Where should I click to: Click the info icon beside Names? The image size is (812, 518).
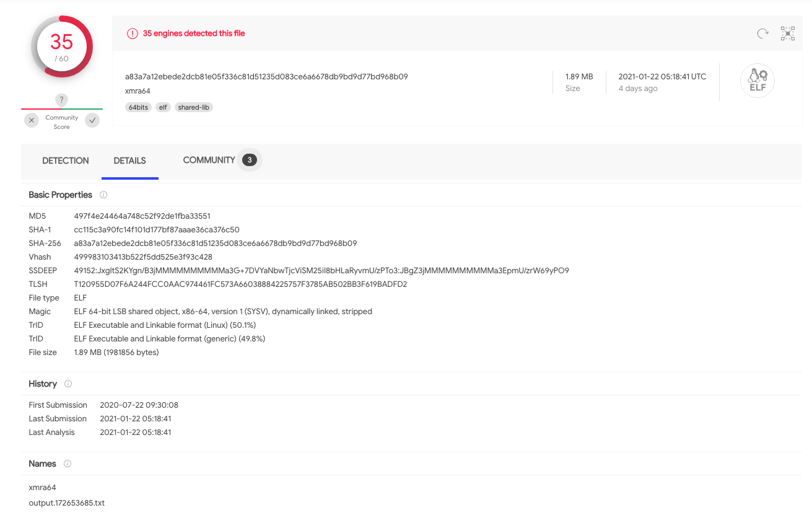click(x=67, y=463)
